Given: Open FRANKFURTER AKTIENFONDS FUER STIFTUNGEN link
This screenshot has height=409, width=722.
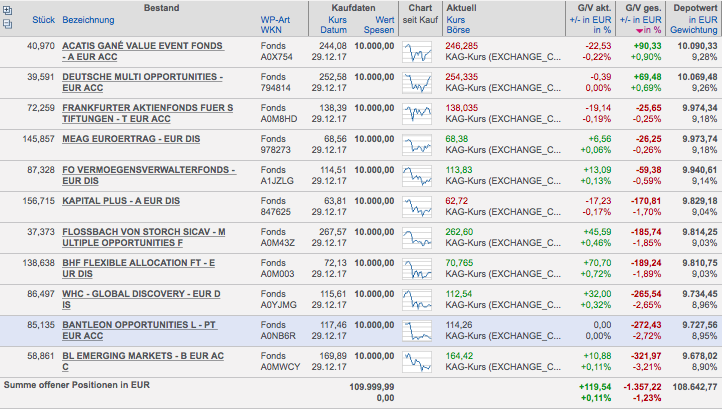Looking at the screenshot, I should coord(148,113).
